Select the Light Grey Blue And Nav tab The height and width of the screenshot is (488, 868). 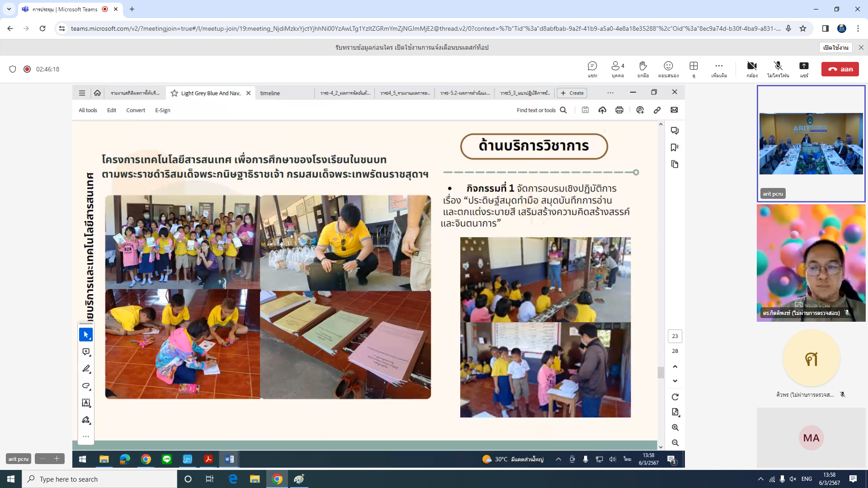tap(210, 93)
